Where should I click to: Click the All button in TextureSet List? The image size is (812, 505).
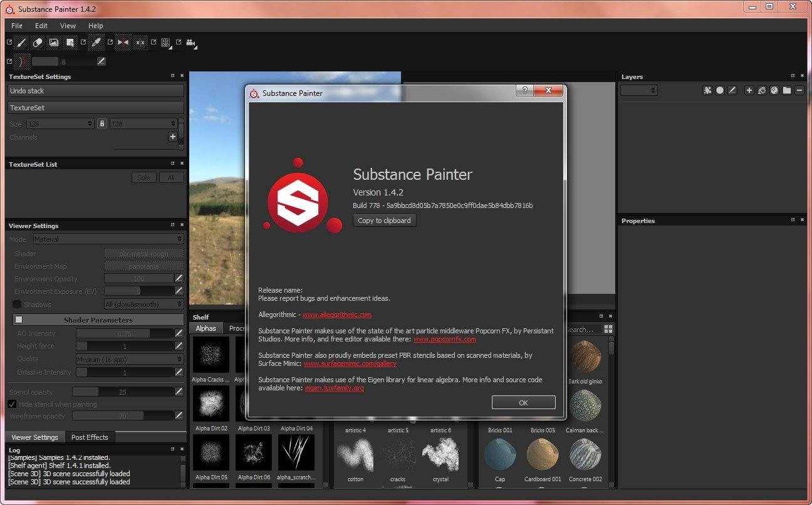[171, 177]
